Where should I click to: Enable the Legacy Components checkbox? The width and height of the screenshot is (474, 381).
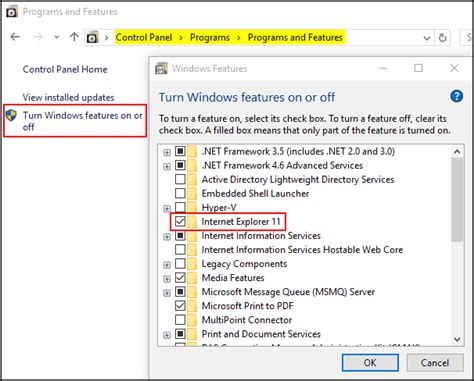click(180, 263)
